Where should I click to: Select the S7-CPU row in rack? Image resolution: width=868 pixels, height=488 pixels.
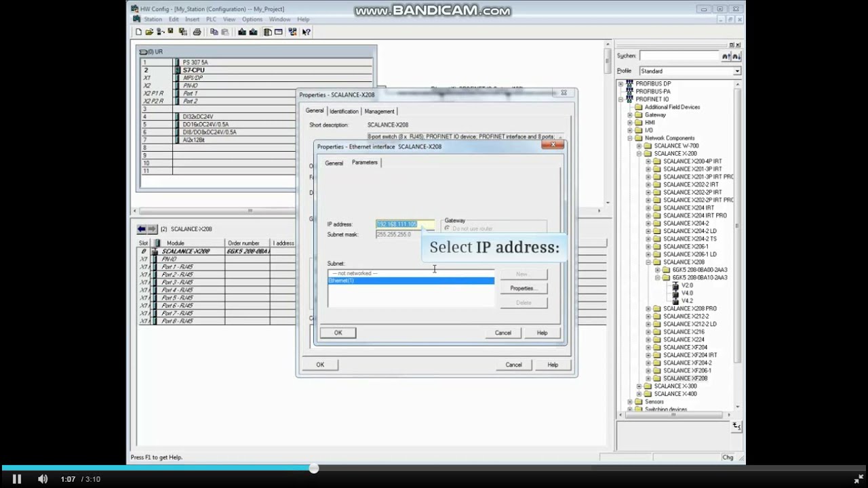(x=256, y=70)
